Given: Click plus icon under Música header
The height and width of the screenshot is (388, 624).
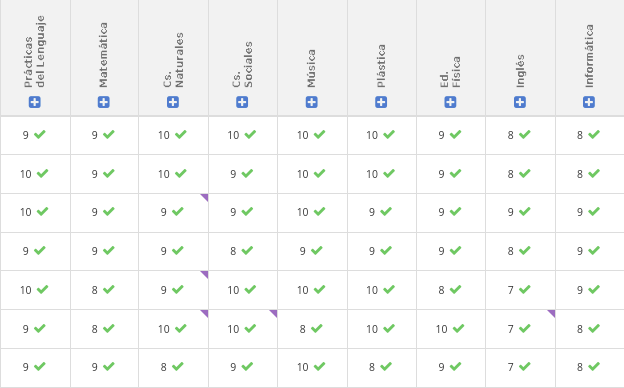Looking at the screenshot, I should [312, 102].
